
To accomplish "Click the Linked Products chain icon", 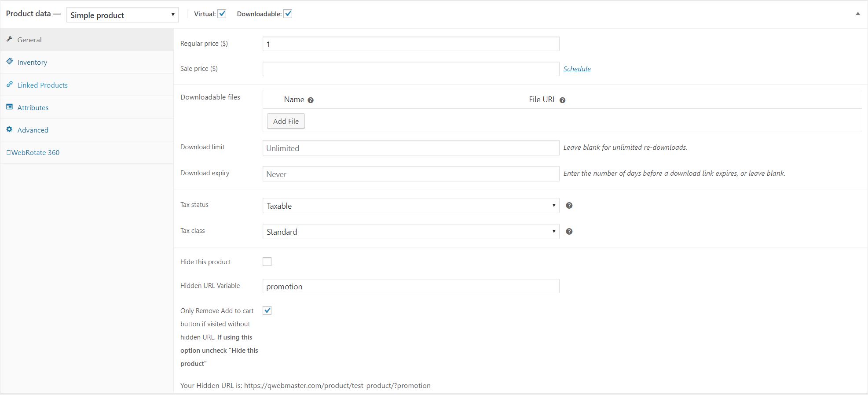I will [9, 85].
